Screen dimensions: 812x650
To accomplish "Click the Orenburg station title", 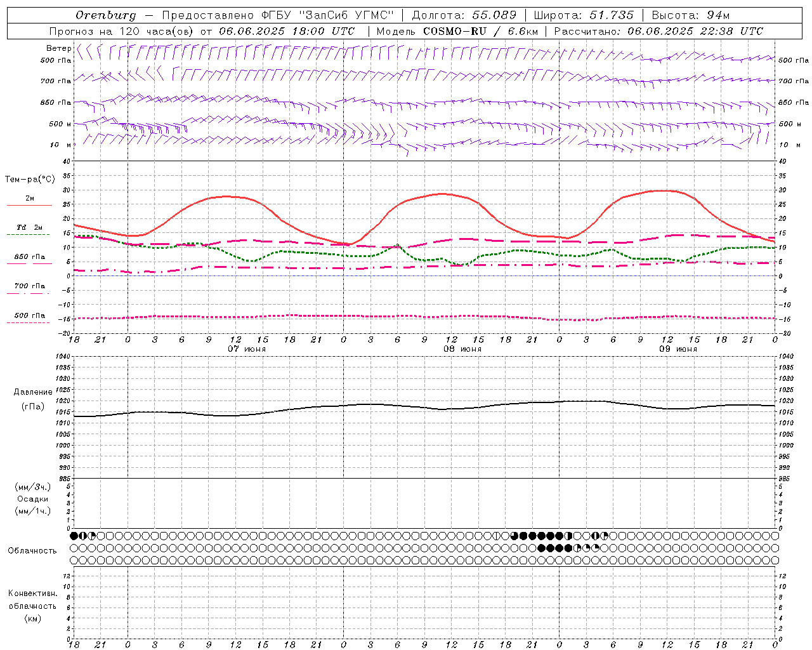I will coord(105,15).
